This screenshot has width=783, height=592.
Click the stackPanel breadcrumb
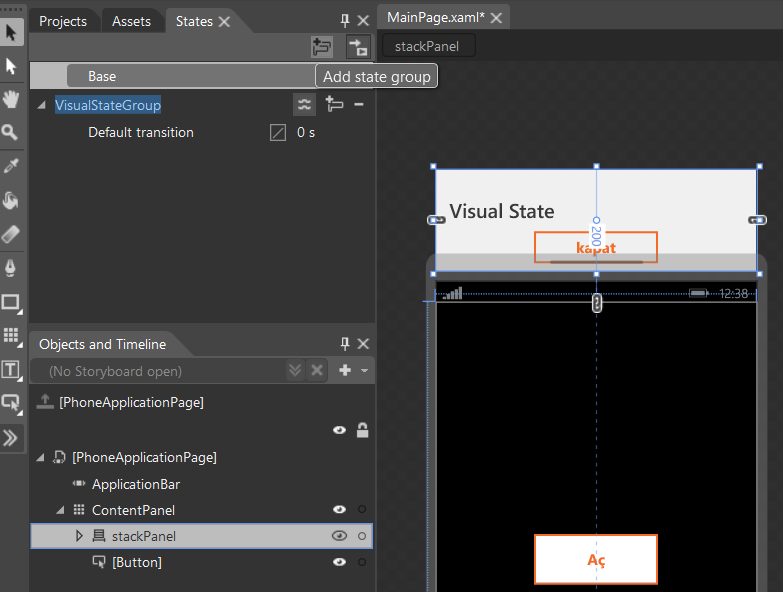click(427, 46)
